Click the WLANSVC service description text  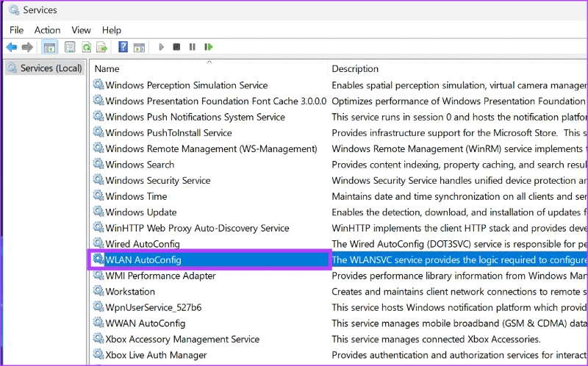tap(459, 260)
